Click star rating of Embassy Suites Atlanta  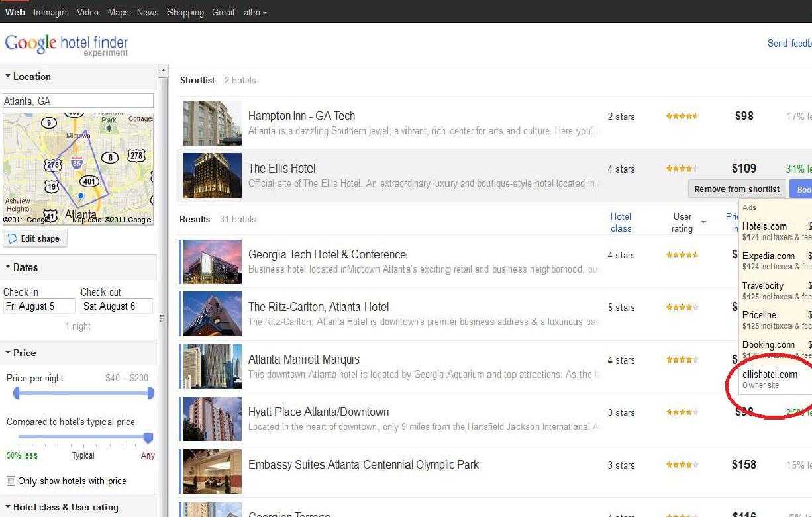tap(682, 465)
